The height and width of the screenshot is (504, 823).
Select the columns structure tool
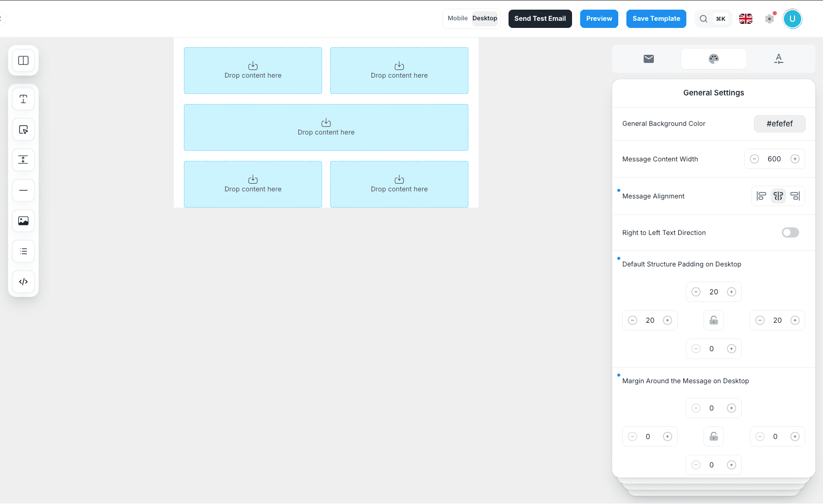tap(23, 60)
